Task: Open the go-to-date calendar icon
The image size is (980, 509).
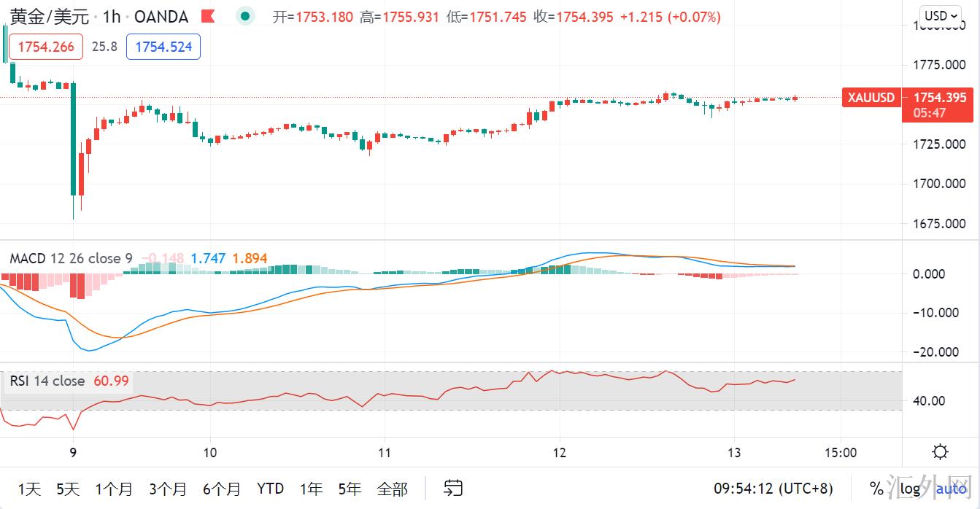Action: click(453, 488)
